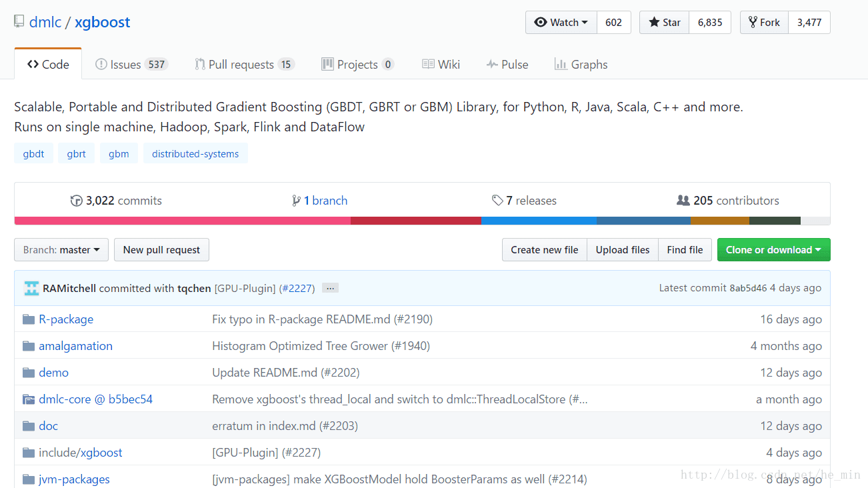
Task: Open the dmlc-core @ b5bec54 submodule
Action: point(95,399)
